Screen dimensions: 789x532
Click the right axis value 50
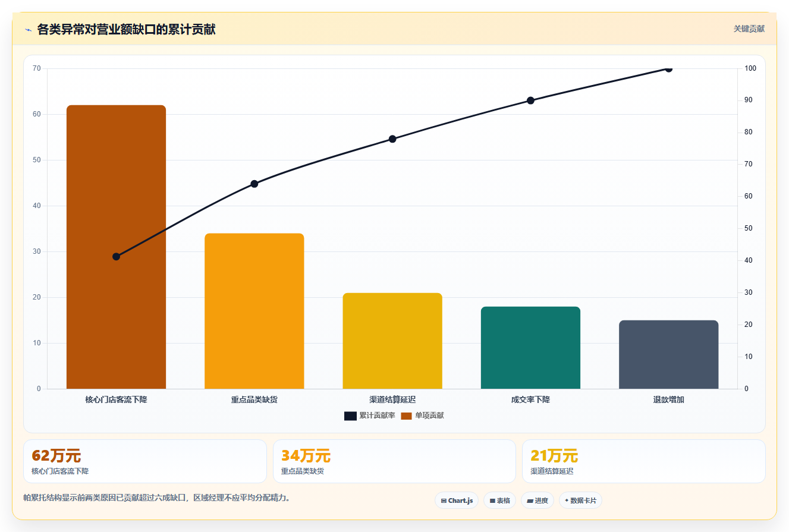(749, 228)
